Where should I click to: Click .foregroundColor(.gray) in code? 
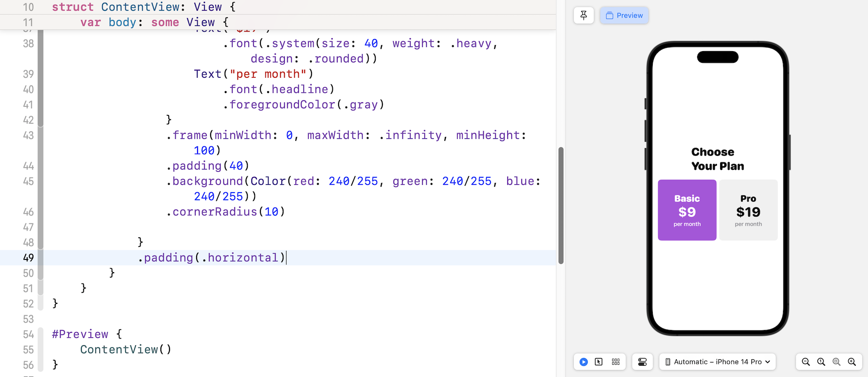click(x=303, y=104)
